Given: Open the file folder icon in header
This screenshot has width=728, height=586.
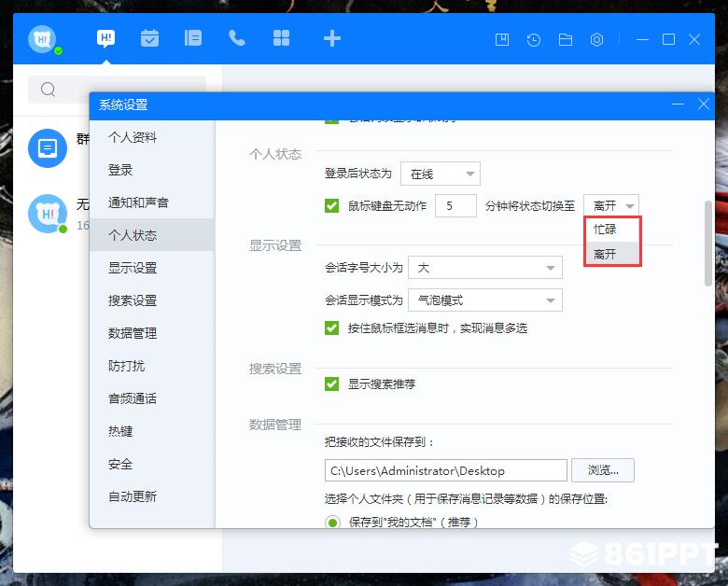Looking at the screenshot, I should 565,40.
